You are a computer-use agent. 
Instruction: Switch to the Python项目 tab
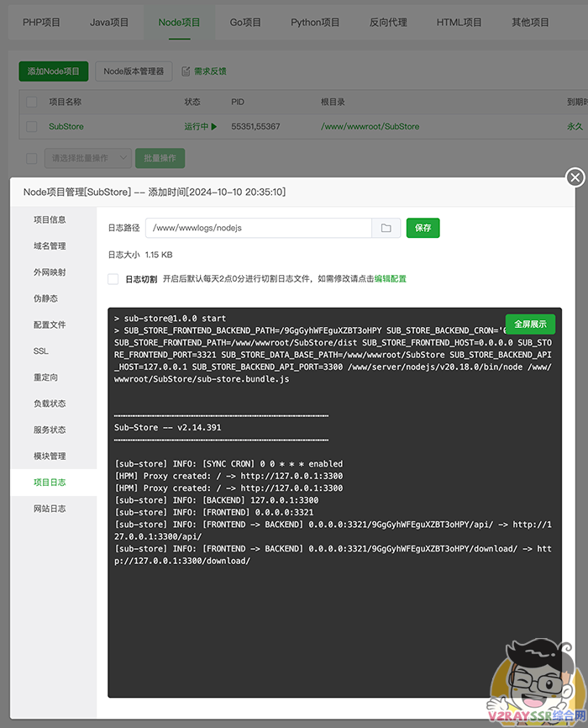click(x=315, y=23)
